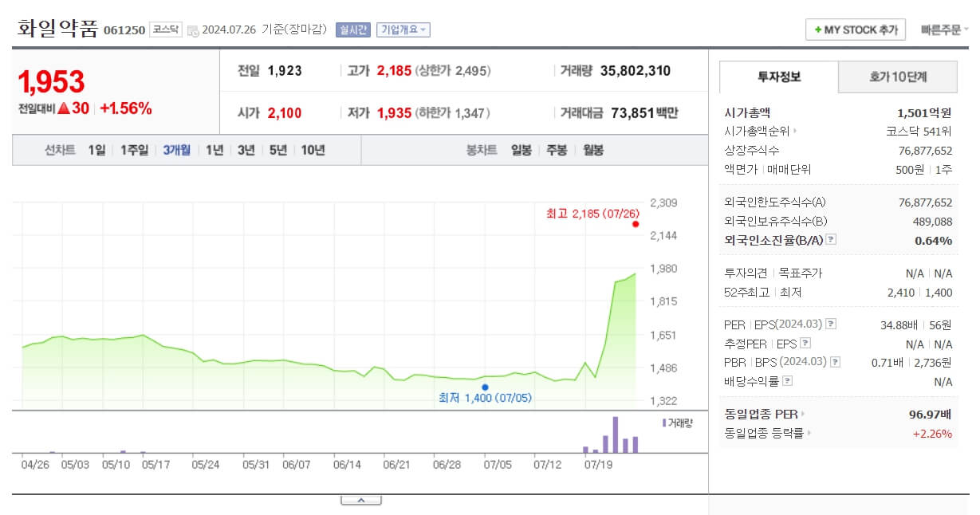This screenshot has height=515, width=980.
Task: Open the 기업개요 dropdown
Action: pyautogui.click(x=403, y=29)
